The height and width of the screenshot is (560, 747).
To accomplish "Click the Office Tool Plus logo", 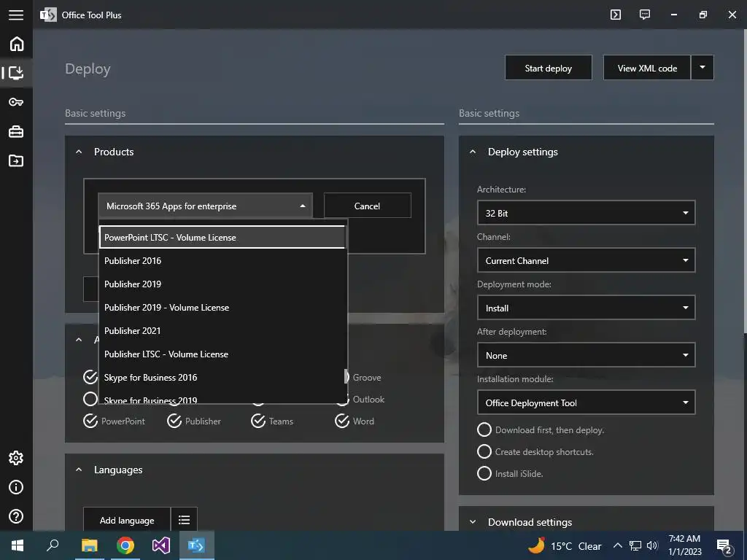I will tap(48, 15).
